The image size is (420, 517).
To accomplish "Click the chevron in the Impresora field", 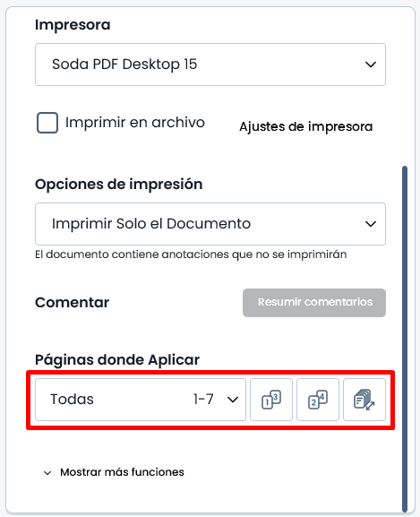I will pos(371,65).
